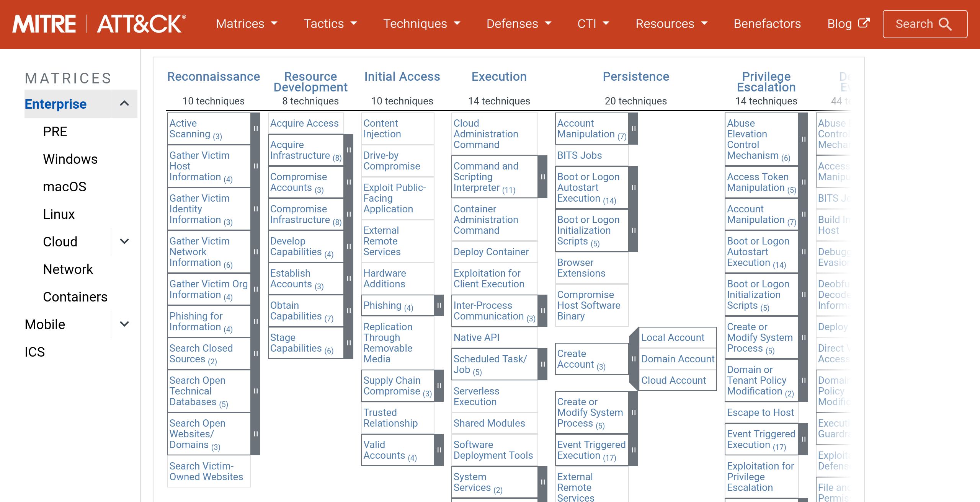The height and width of the screenshot is (502, 980).
Task: Open the Privilege Escalation tactic heading
Action: 766,82
